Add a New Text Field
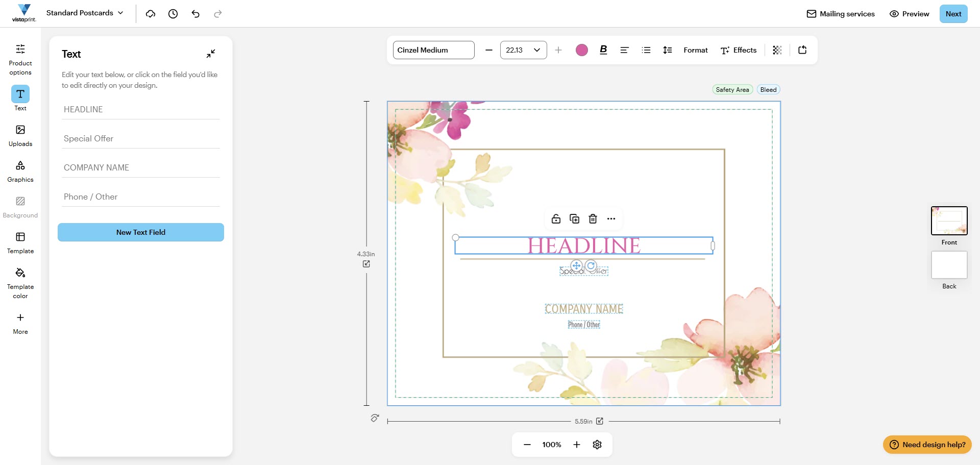The height and width of the screenshot is (465, 980). click(141, 232)
